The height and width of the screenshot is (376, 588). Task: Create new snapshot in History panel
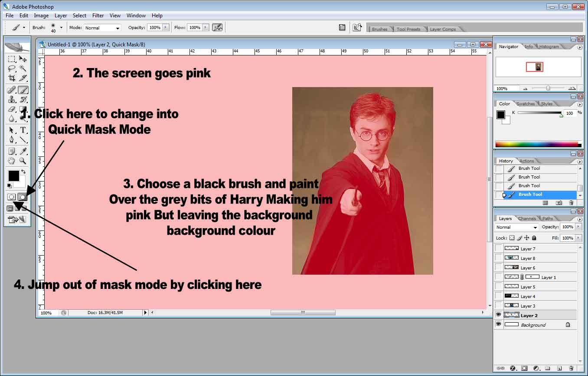pos(559,202)
